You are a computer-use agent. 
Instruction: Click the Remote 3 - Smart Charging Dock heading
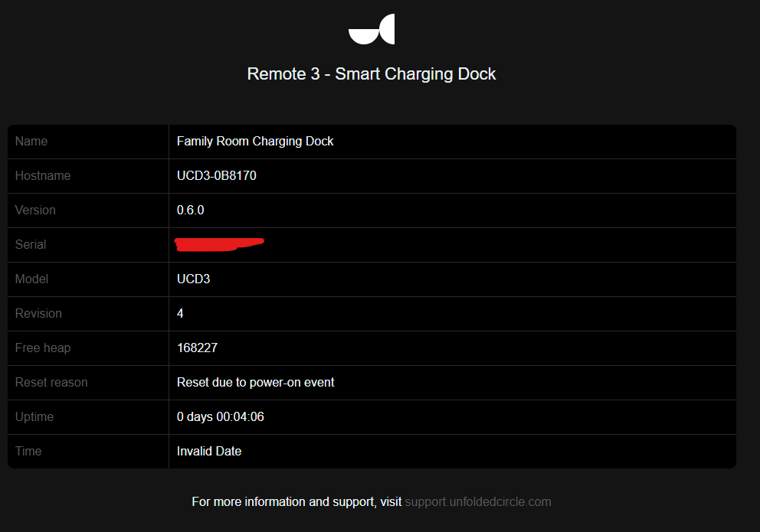372,74
